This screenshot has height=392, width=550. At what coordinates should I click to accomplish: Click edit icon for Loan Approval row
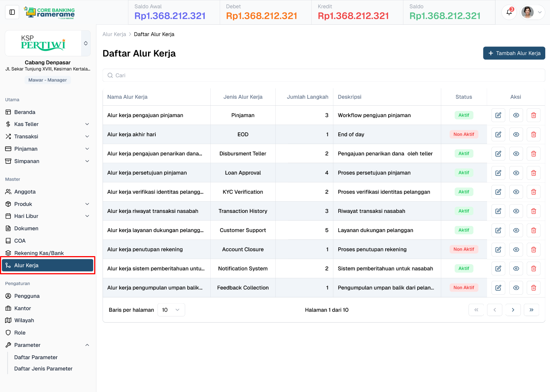click(498, 173)
